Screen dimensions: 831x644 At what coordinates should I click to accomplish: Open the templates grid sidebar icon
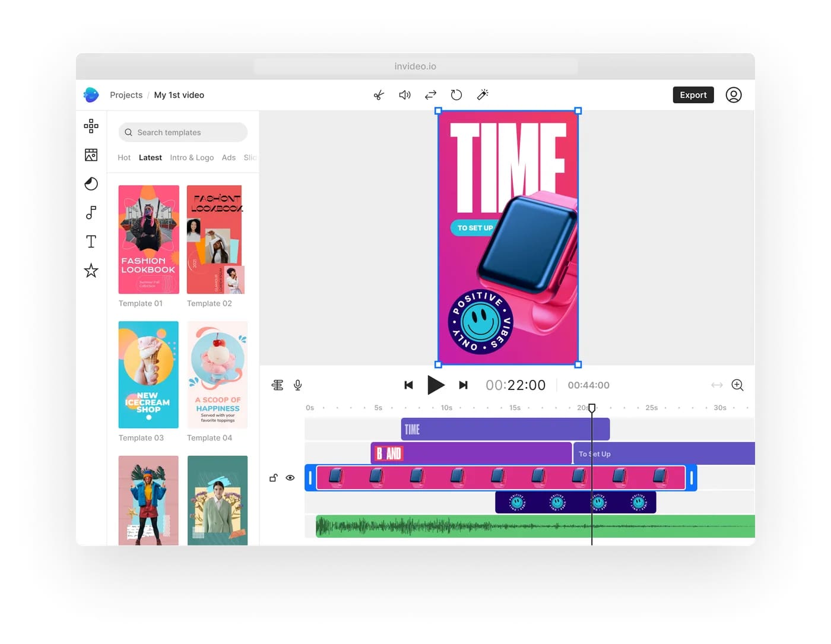91,125
